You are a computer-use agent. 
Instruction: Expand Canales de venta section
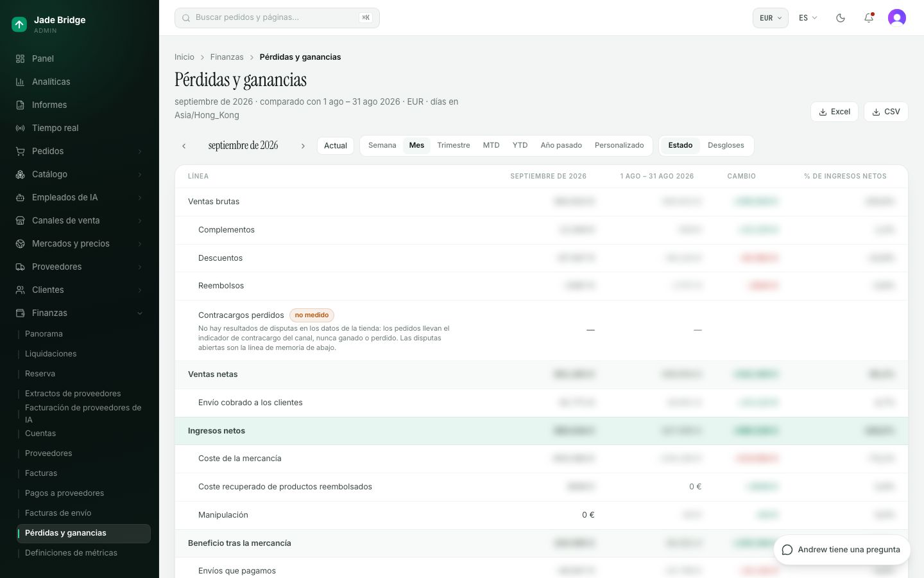80,220
